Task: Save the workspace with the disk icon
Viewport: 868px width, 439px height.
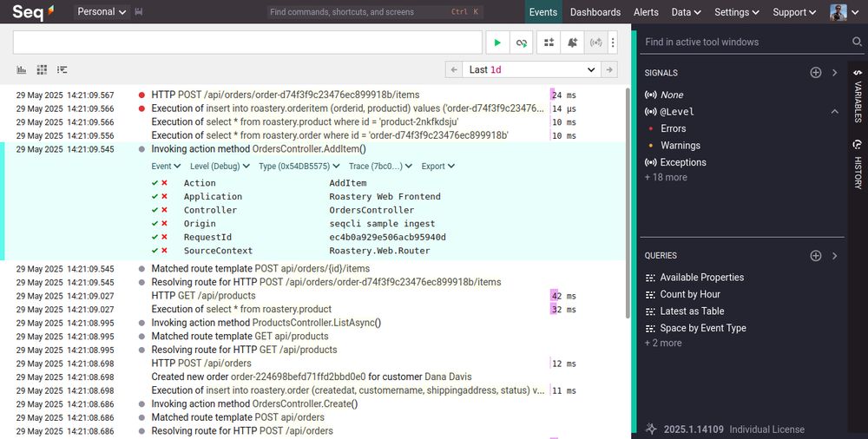Action: pos(139,11)
